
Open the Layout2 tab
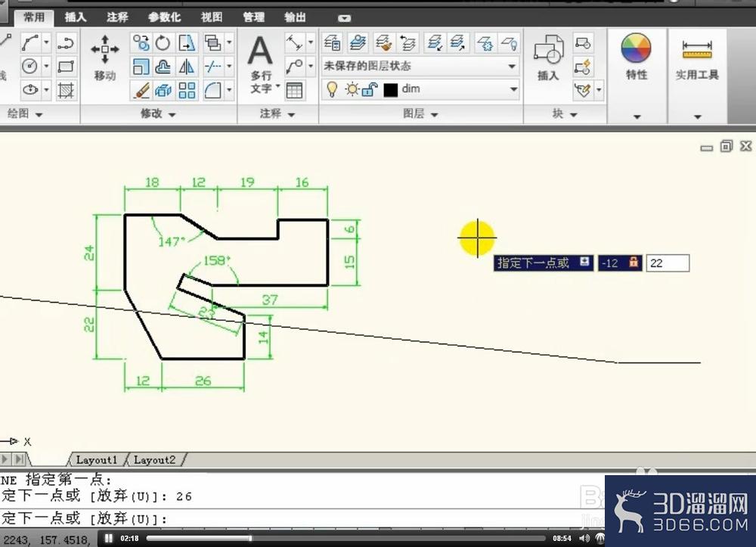click(x=154, y=460)
